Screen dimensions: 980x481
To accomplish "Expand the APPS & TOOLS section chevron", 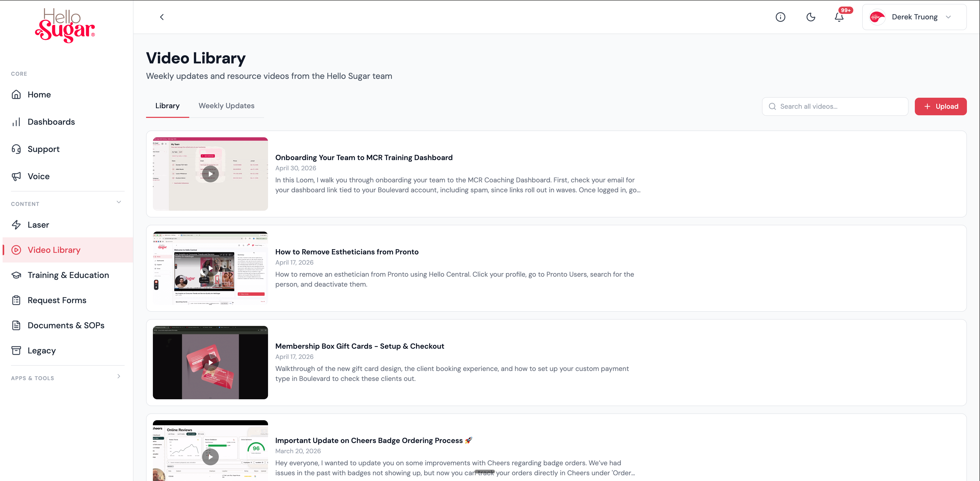I will (119, 376).
